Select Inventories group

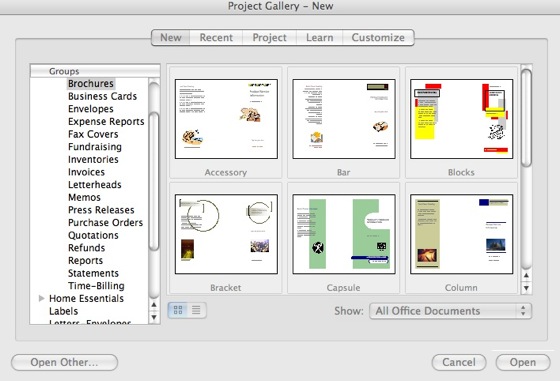coord(93,160)
